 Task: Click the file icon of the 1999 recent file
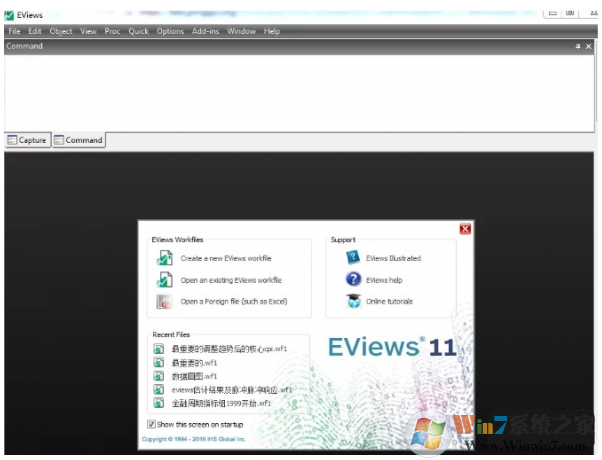coord(159,403)
